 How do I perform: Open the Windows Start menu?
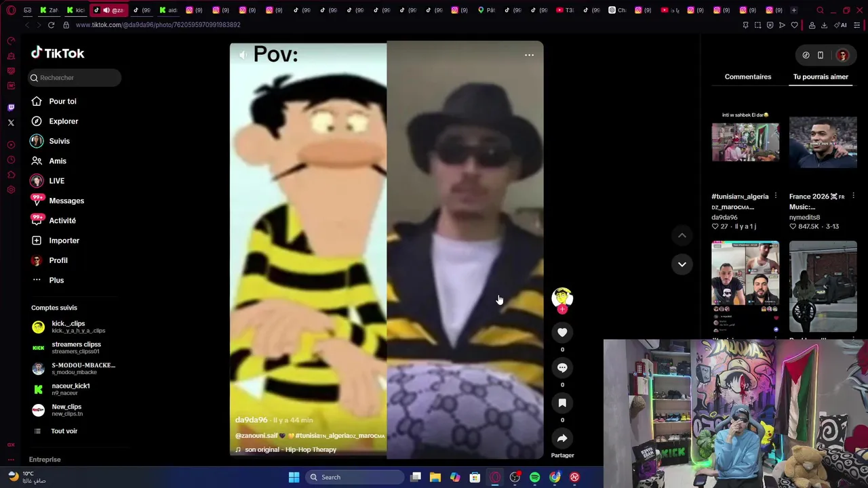[294, 477]
